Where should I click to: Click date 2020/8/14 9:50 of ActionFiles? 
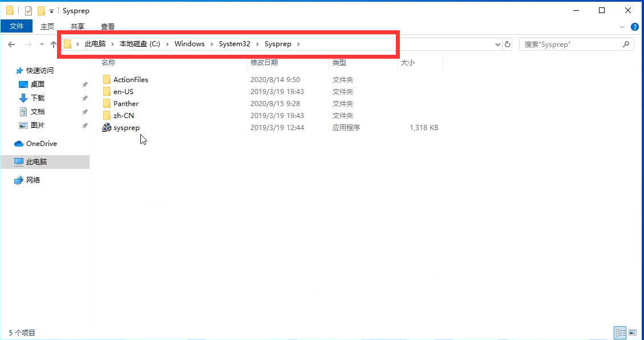pos(275,80)
